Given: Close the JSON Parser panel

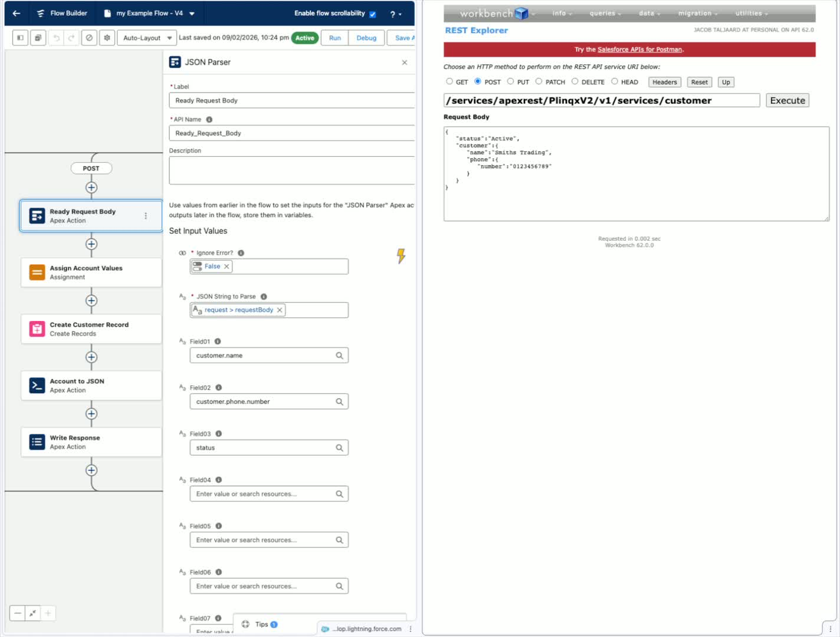Looking at the screenshot, I should (405, 63).
